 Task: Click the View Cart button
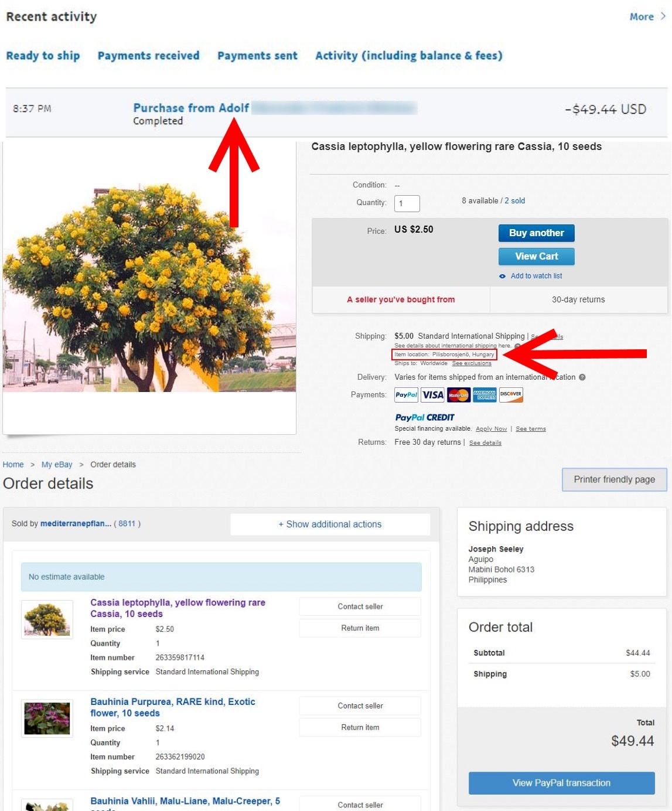[537, 257]
